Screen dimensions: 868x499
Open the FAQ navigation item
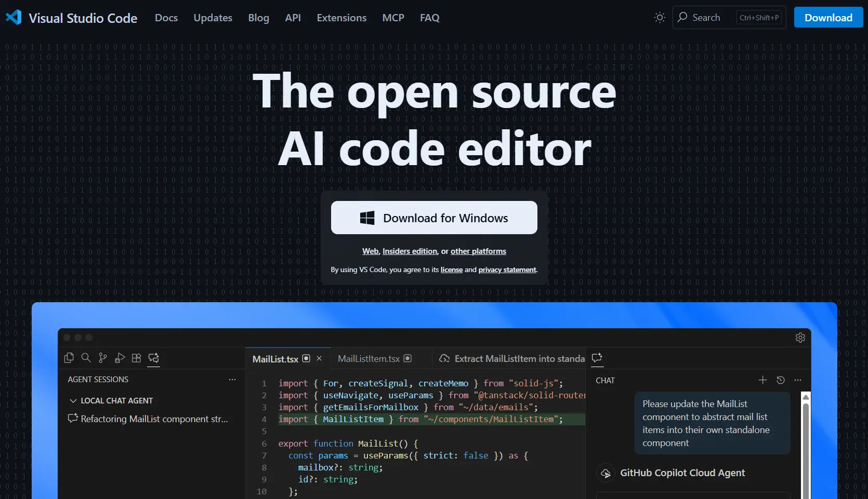(429, 17)
